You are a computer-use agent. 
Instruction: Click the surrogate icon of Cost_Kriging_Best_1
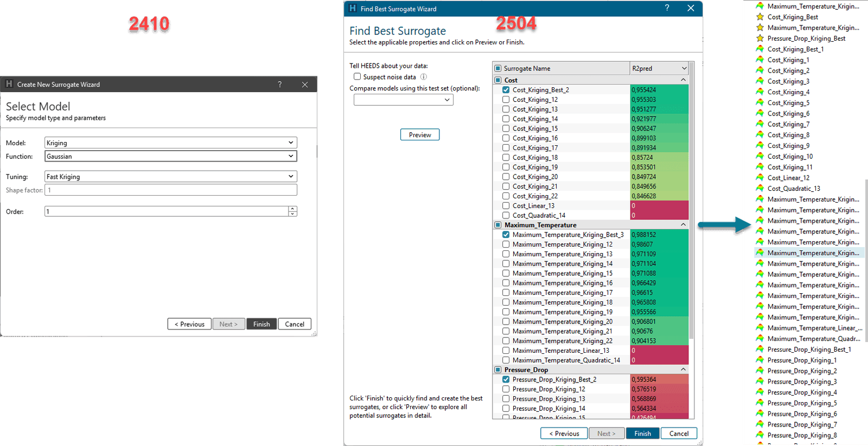760,49
